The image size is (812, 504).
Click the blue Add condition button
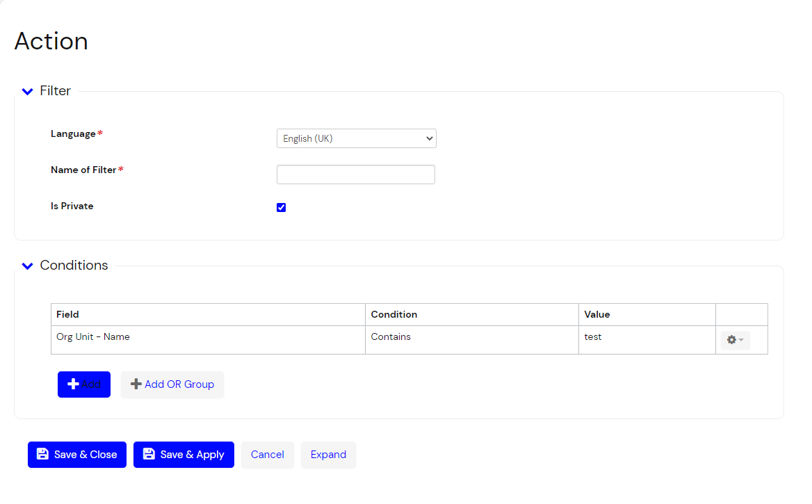(84, 384)
